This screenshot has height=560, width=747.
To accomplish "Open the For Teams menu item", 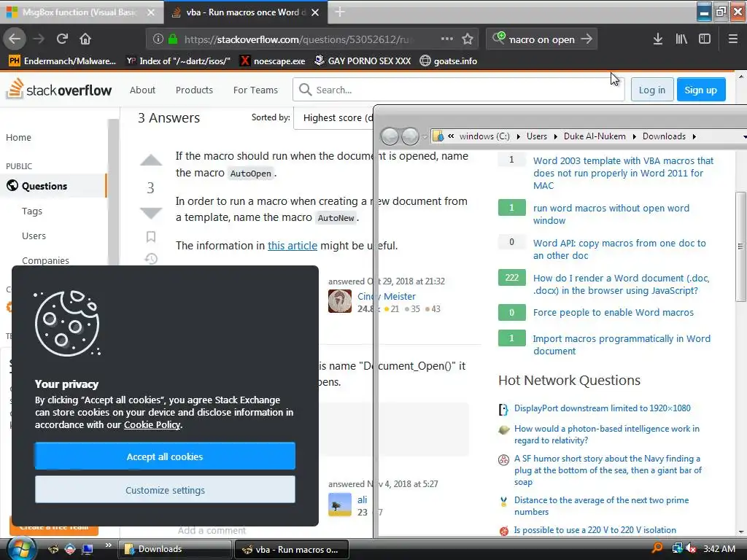I will [255, 90].
